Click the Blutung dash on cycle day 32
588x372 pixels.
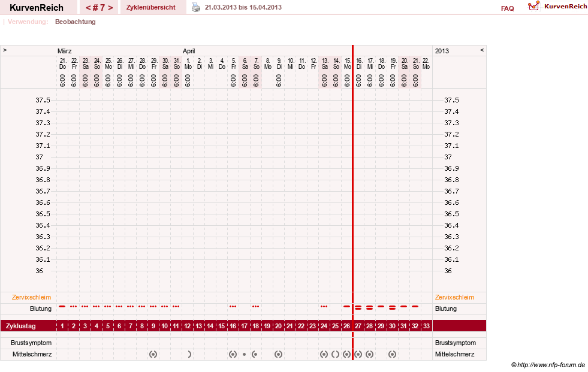[415, 307]
